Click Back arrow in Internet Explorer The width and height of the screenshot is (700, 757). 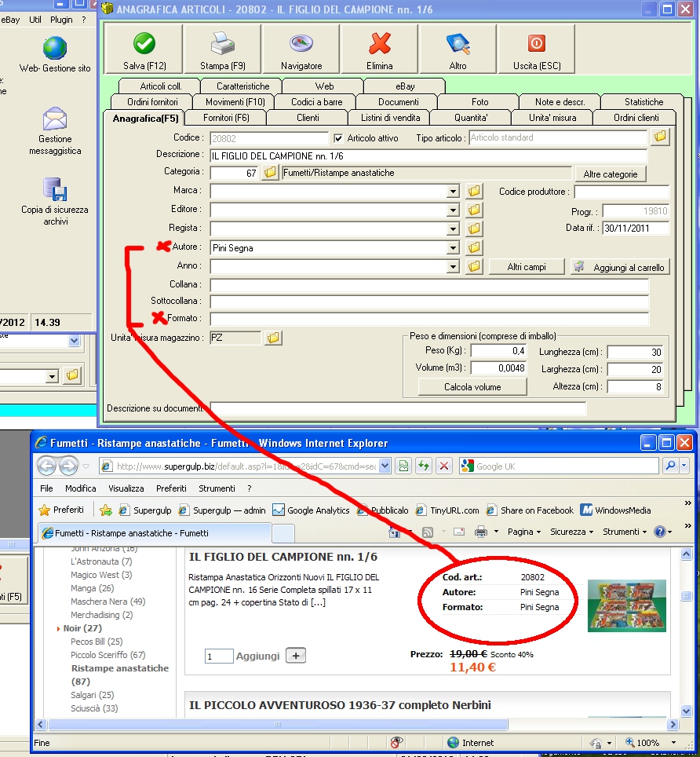pos(47,466)
